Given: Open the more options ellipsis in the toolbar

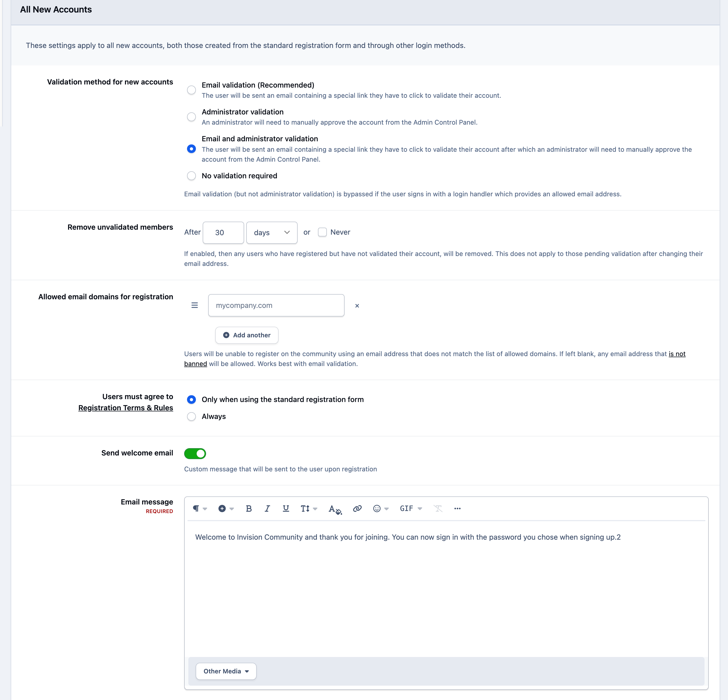Looking at the screenshot, I should click(x=457, y=508).
